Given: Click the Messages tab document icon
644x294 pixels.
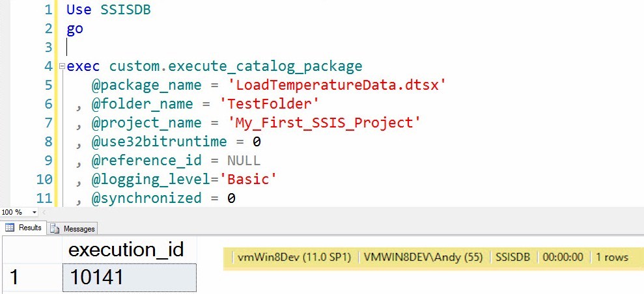Looking at the screenshot, I should (55, 229).
